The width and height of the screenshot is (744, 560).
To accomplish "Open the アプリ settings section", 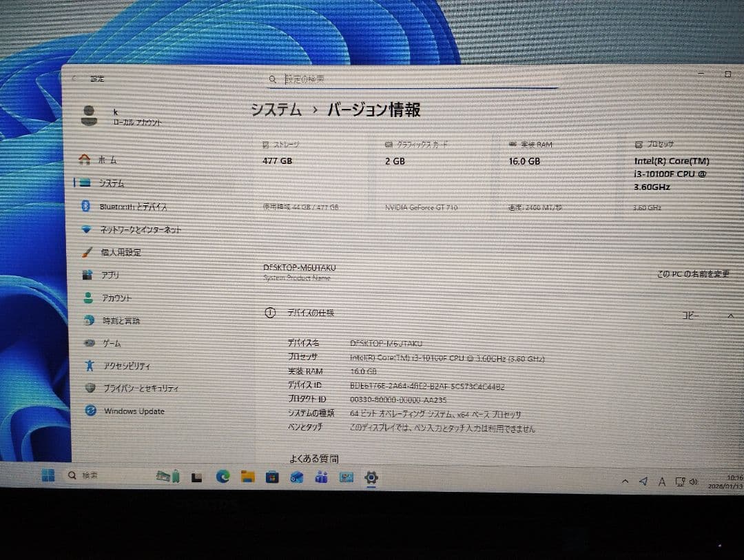I will click(109, 275).
